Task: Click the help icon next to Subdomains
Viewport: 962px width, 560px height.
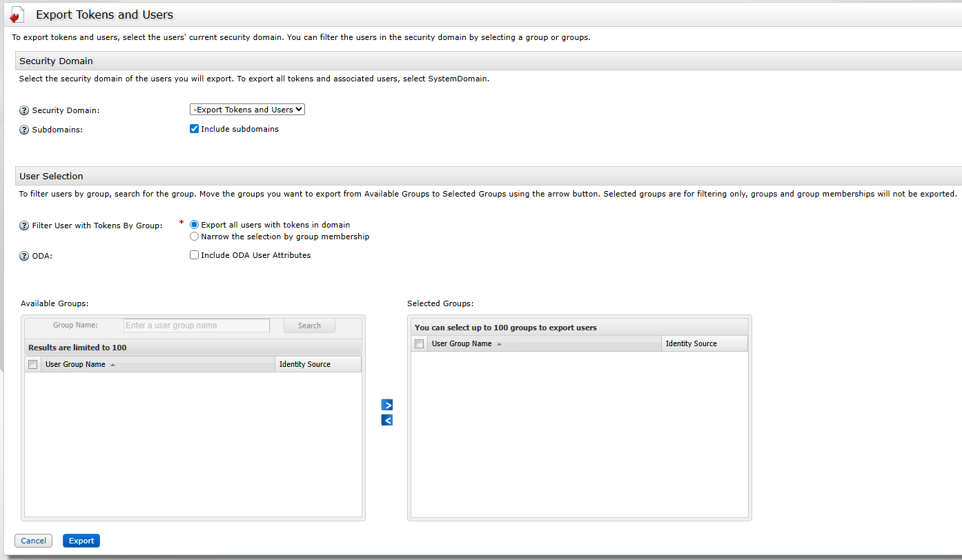Action: pyautogui.click(x=24, y=130)
